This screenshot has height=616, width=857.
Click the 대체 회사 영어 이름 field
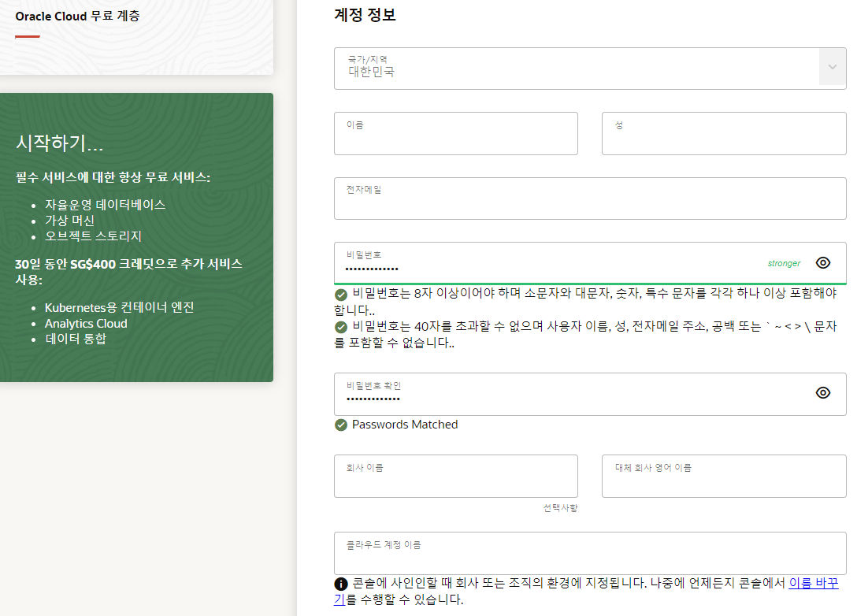click(x=724, y=476)
